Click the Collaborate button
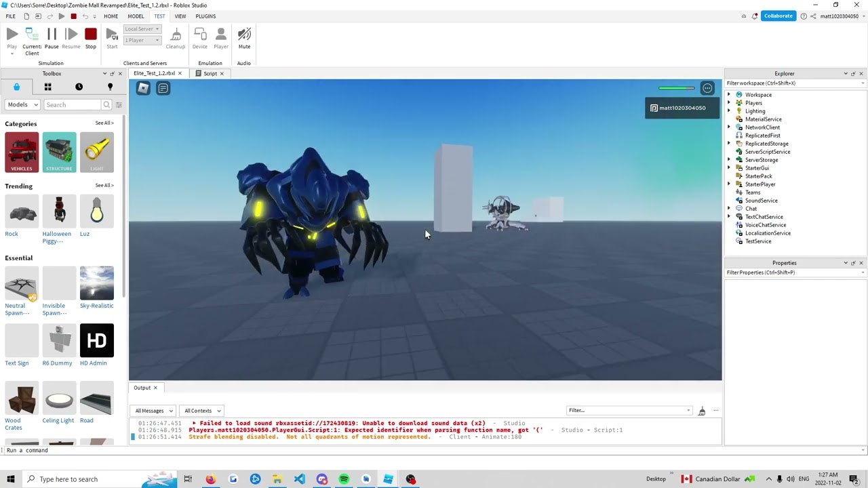Viewport: 868px width, 488px height. click(x=778, y=16)
